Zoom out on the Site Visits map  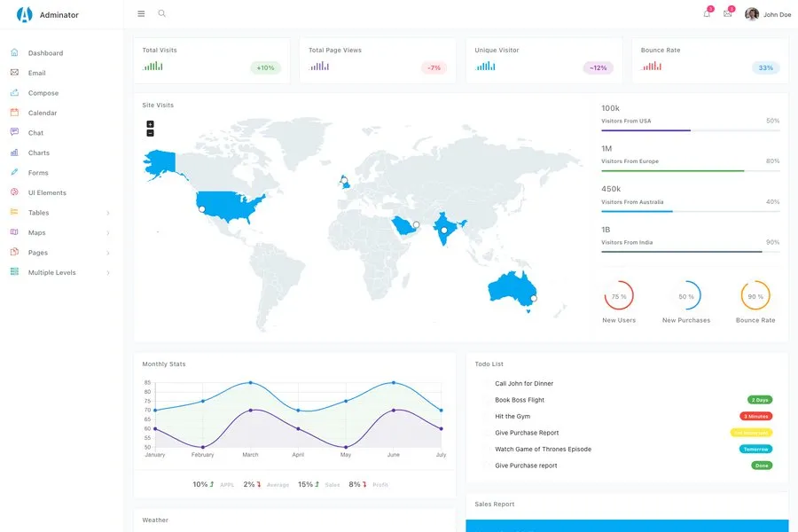pyautogui.click(x=150, y=133)
